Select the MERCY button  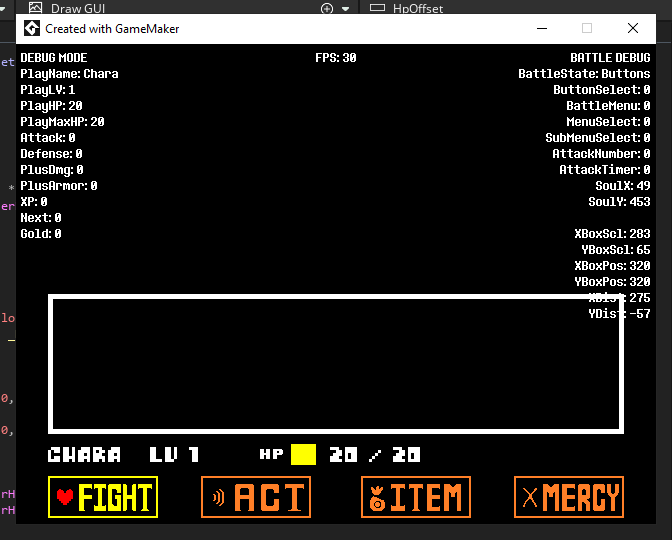pyautogui.click(x=569, y=497)
